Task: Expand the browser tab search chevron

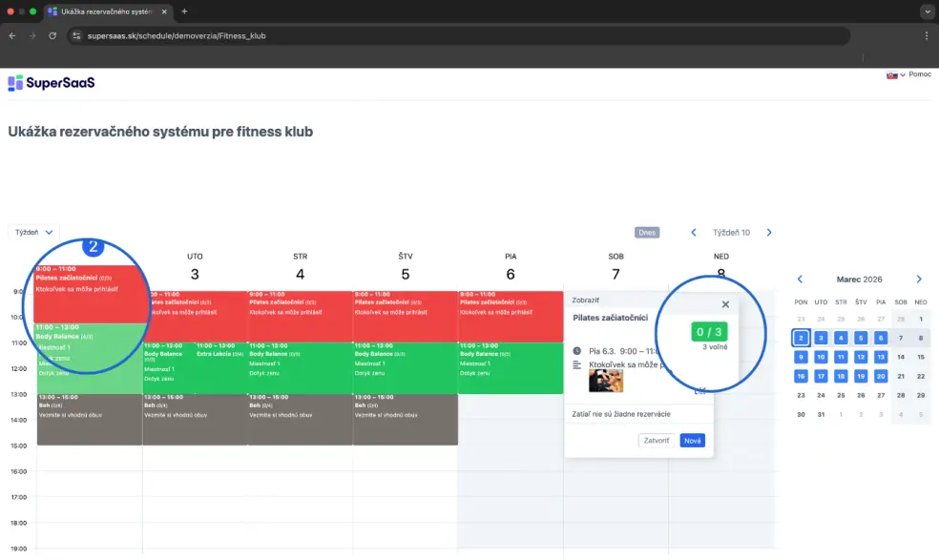Action: (926, 11)
